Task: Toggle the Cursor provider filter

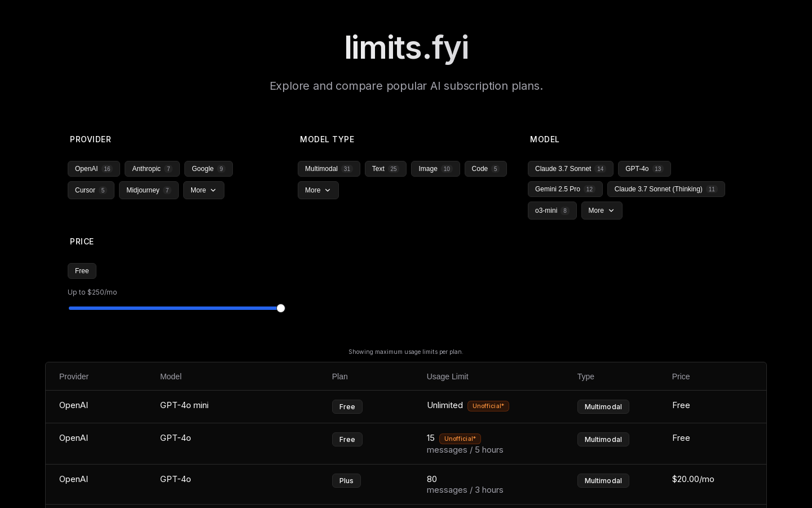Action: coord(91,190)
